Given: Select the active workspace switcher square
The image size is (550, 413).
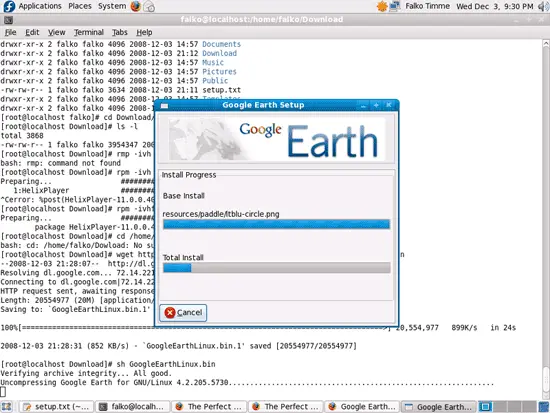Looking at the screenshot, I should click(485, 407).
